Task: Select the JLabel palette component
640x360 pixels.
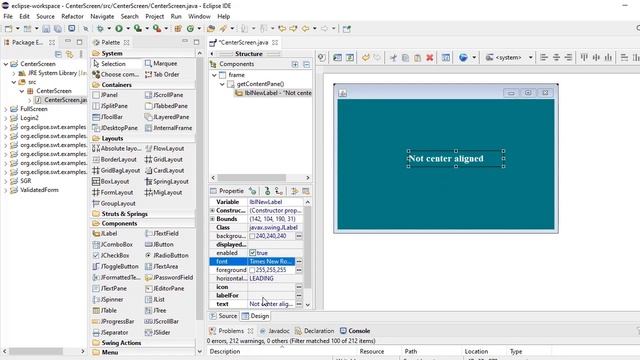Action: tap(105, 233)
